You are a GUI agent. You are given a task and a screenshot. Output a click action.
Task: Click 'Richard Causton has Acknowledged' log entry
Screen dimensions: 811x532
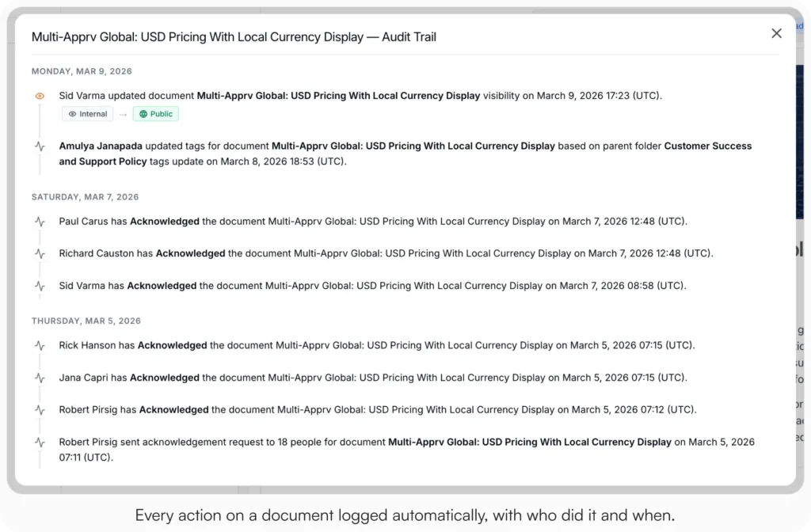tap(386, 253)
